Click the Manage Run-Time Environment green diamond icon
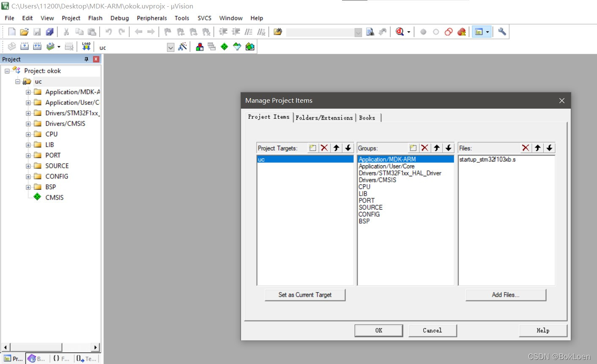Viewport: 597px width, 364px height. coord(225,47)
